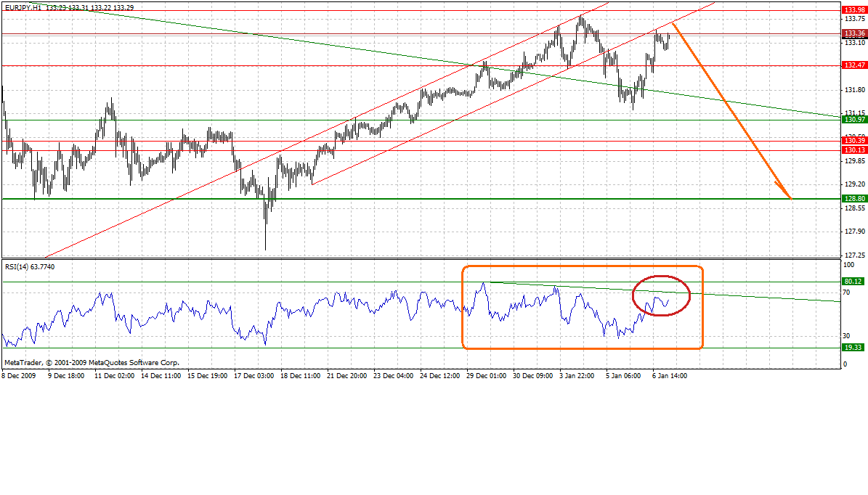This screenshot has width=868, height=495.
Task: Select the 128.55 price axis value
Action: (855, 208)
